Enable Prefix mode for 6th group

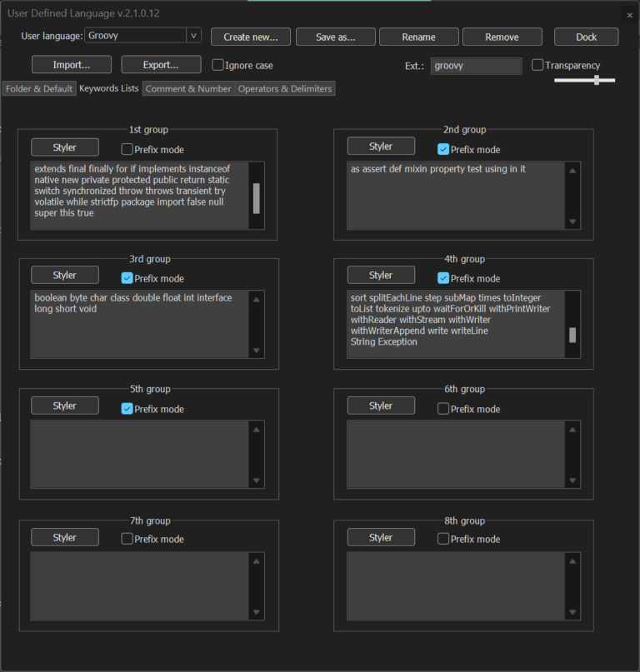pyautogui.click(x=443, y=409)
